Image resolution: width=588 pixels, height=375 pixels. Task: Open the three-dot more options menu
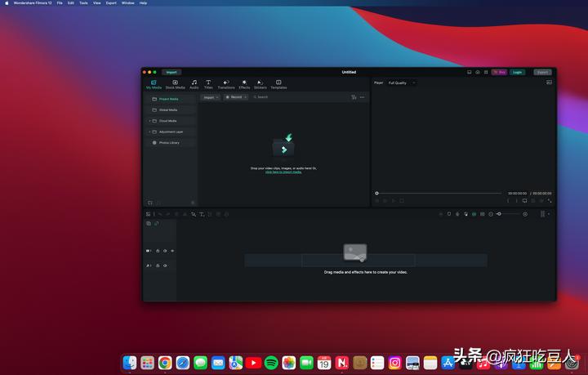(363, 97)
